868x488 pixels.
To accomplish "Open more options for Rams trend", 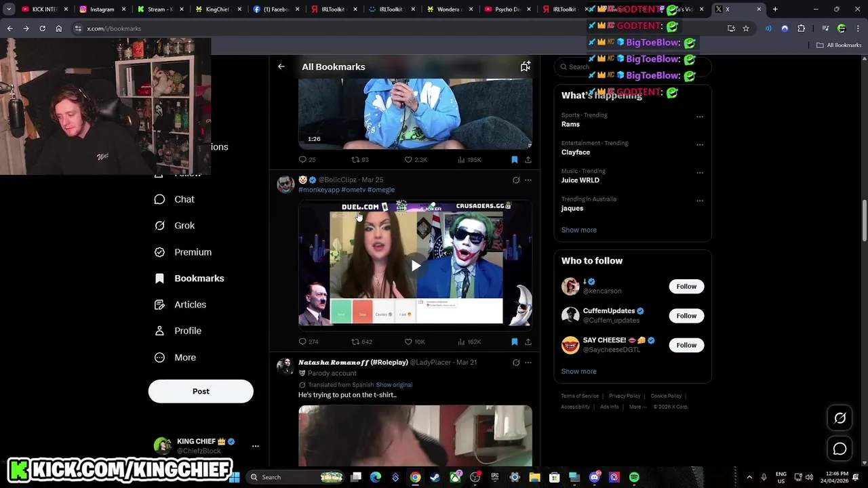I will click(700, 117).
